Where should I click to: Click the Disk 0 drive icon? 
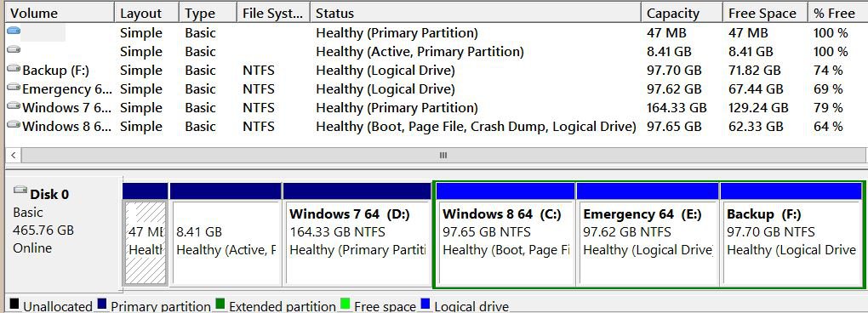click(20, 191)
